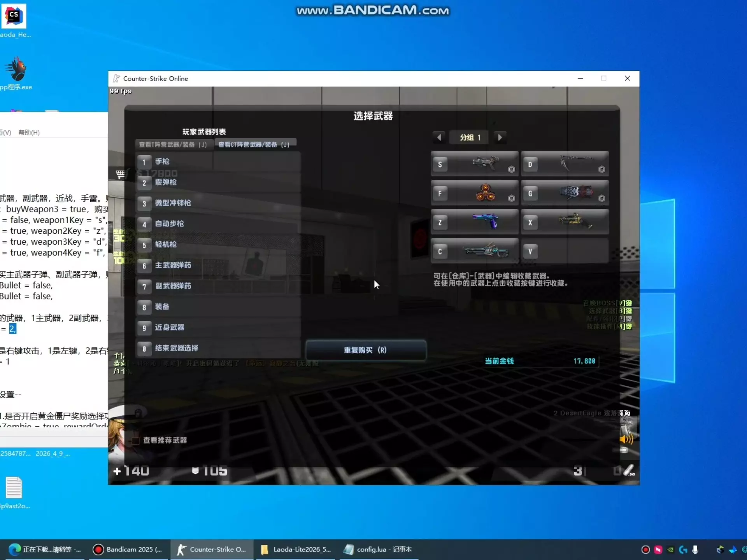Click the microphone tray icon
Viewport: 747px width, 560px height.
coord(695,549)
